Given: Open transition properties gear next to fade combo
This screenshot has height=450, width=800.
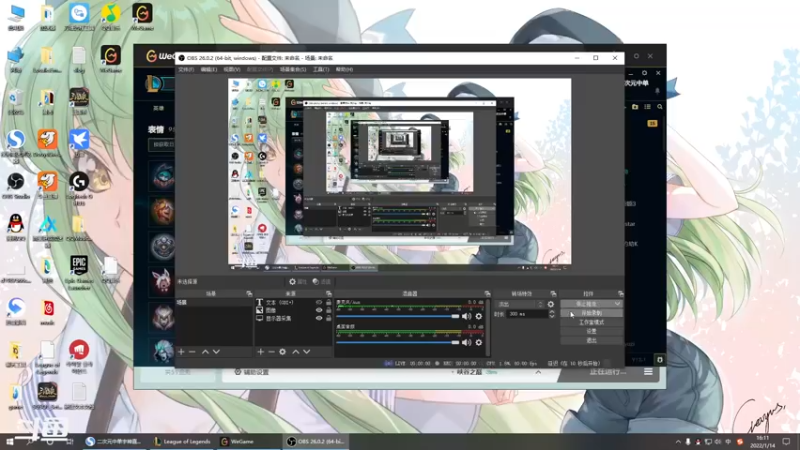Looking at the screenshot, I should pyautogui.click(x=551, y=304).
